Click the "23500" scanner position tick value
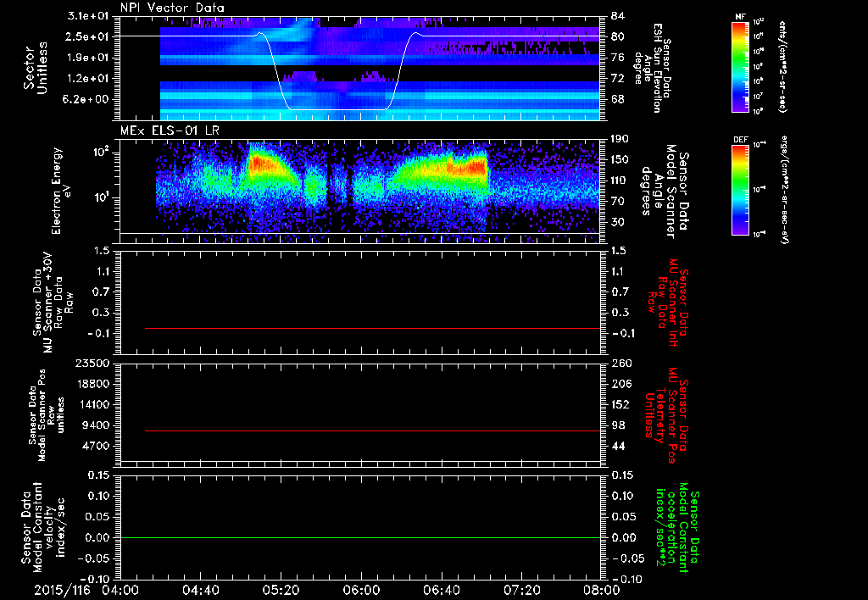The height and width of the screenshot is (600, 868). tap(92, 363)
